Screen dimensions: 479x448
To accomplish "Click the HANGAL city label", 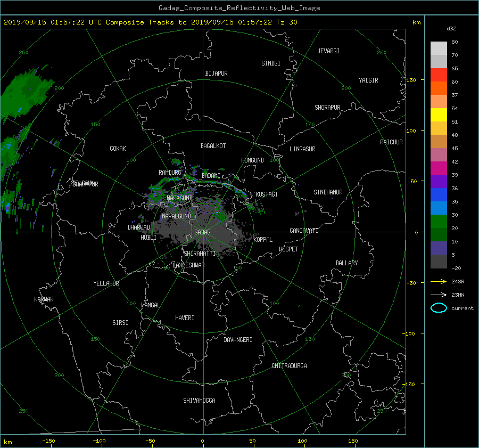I will pos(151,305).
